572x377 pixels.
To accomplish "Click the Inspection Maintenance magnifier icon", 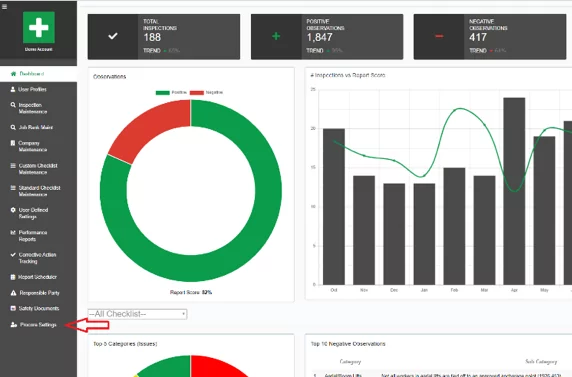I will 13,105.
